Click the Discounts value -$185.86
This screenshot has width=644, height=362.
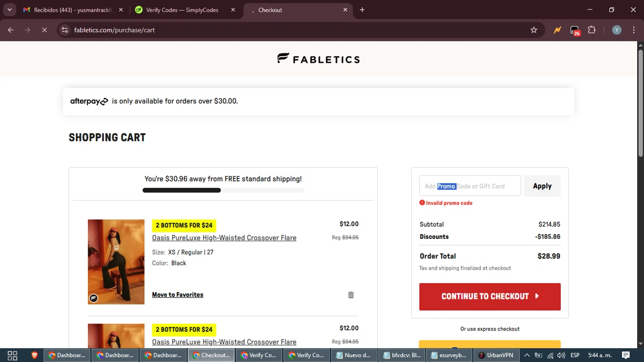[x=547, y=237]
